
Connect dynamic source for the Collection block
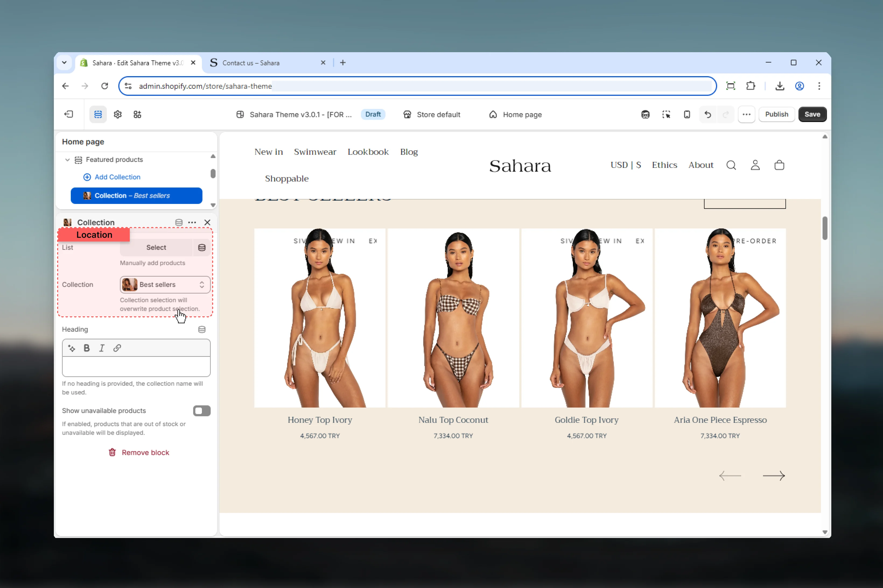click(x=179, y=222)
